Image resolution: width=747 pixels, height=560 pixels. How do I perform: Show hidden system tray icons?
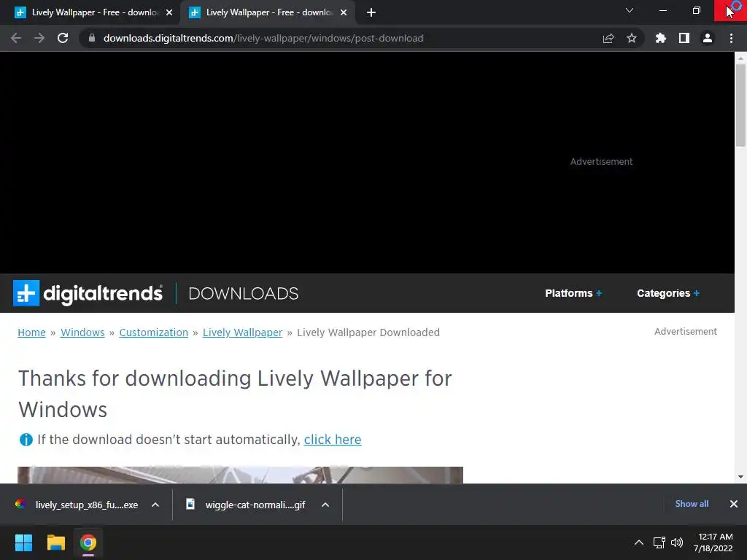pyautogui.click(x=639, y=542)
